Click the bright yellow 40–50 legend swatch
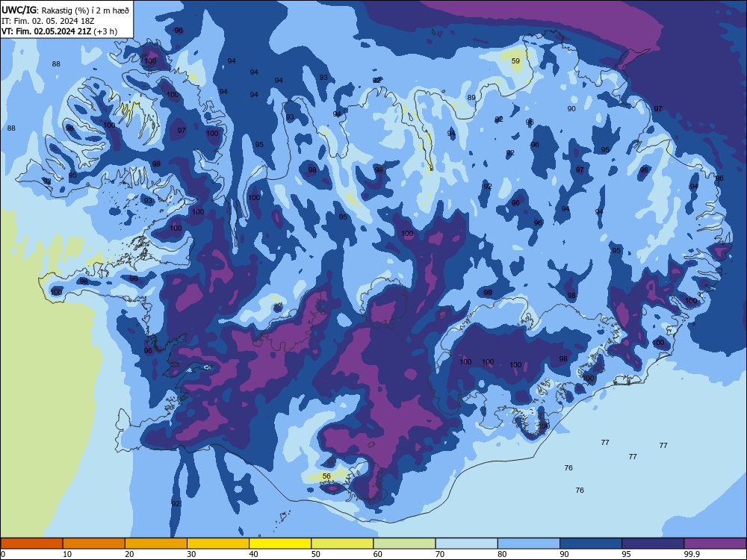 (280, 544)
